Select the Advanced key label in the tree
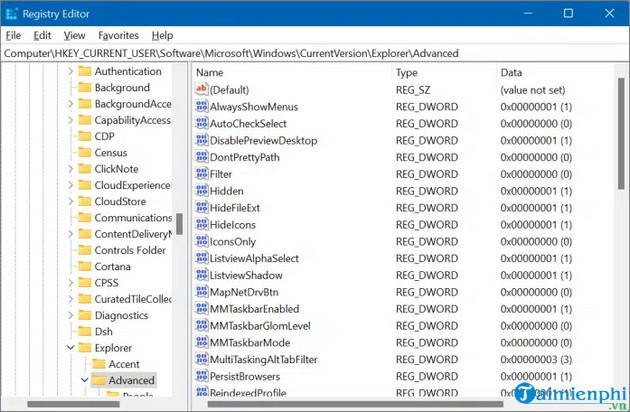Image resolution: width=630 pixels, height=412 pixels. 131,380
